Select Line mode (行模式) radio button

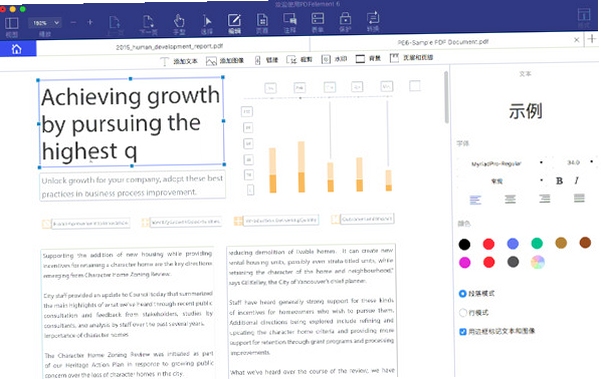point(463,313)
